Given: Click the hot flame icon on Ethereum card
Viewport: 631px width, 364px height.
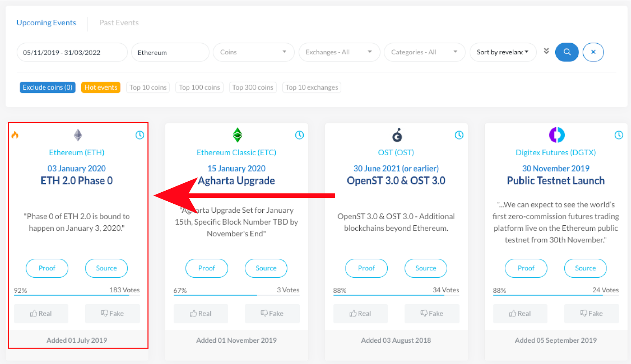Looking at the screenshot, I should 15,135.
